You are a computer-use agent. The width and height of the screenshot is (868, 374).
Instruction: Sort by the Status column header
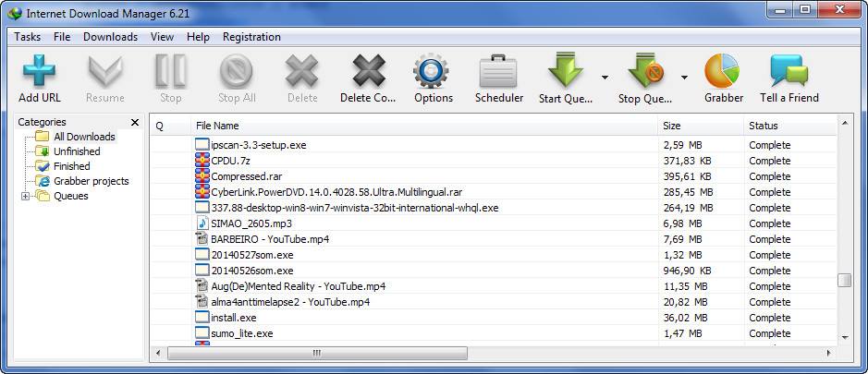(790, 126)
